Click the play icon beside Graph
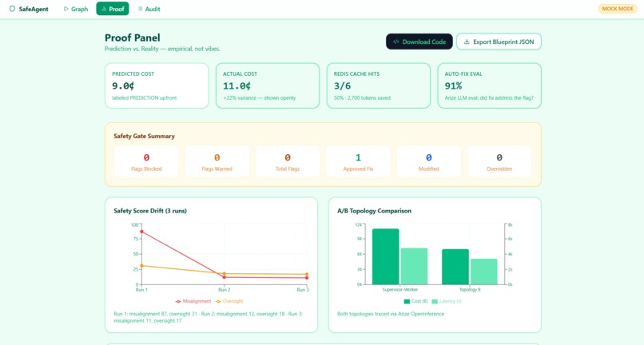Image resolution: width=644 pixels, height=345 pixels. click(x=66, y=9)
